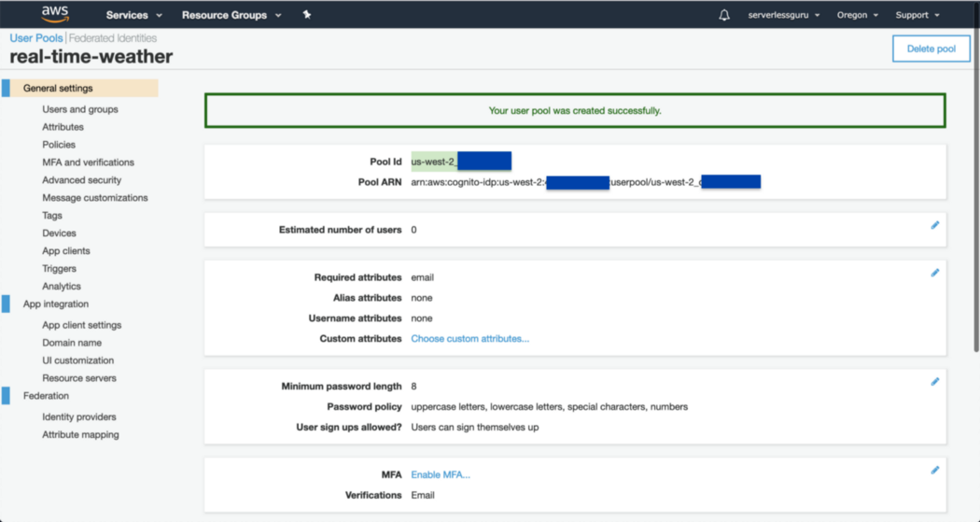The image size is (980, 522).
Task: Open Domain name sidebar item
Action: pyautogui.click(x=72, y=343)
